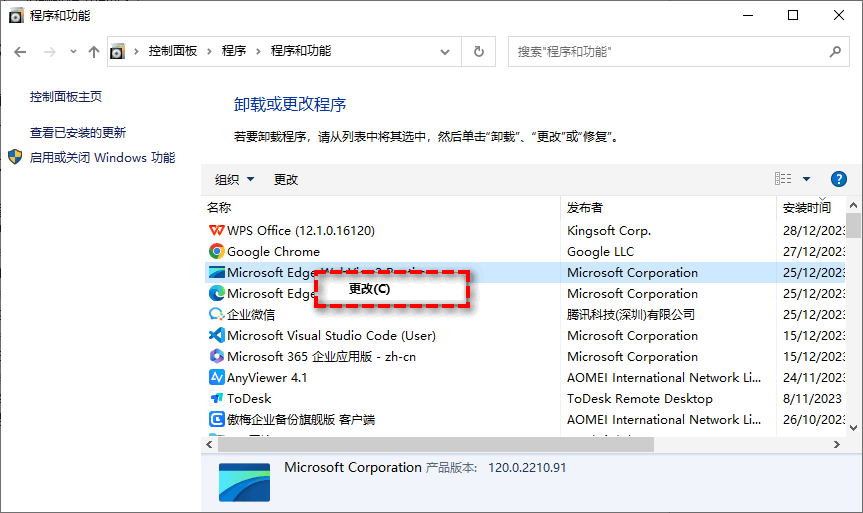Click the 8/11/2023 install date cell

[x=812, y=398]
